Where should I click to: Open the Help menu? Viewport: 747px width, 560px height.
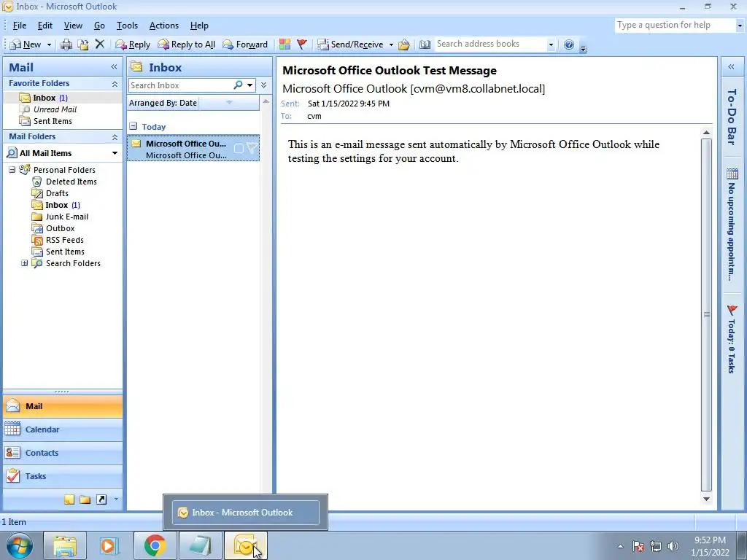(x=199, y=26)
